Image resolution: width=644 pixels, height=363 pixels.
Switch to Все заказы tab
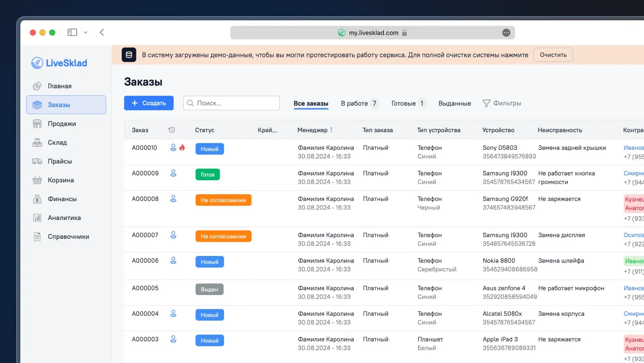311,103
